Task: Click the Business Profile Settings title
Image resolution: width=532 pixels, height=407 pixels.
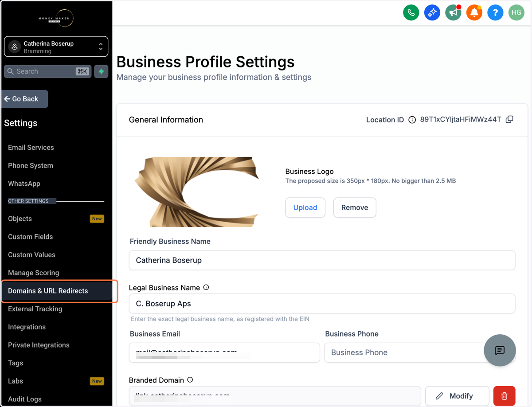Action: coord(205,62)
